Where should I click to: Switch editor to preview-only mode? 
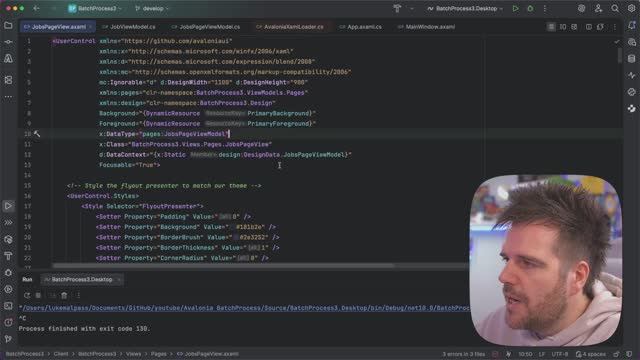[x=574, y=27]
